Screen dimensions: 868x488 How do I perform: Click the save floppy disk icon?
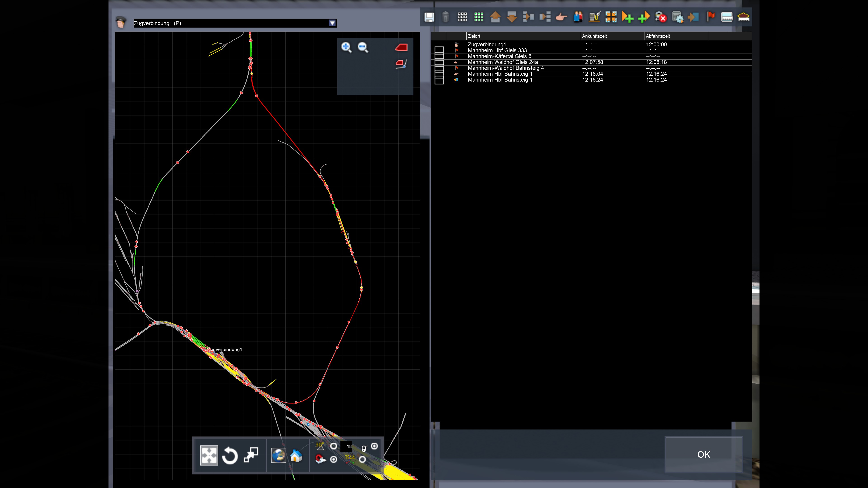point(429,17)
